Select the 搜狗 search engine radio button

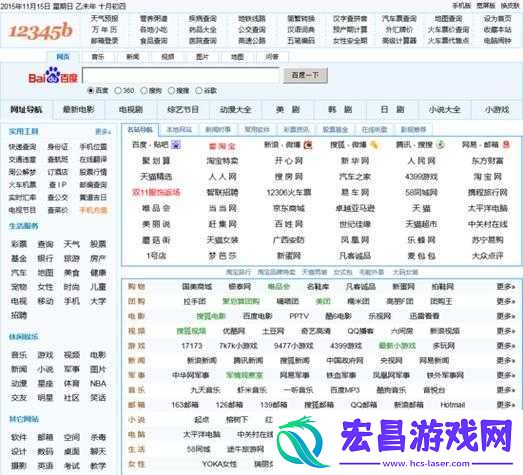pyautogui.click(x=144, y=90)
